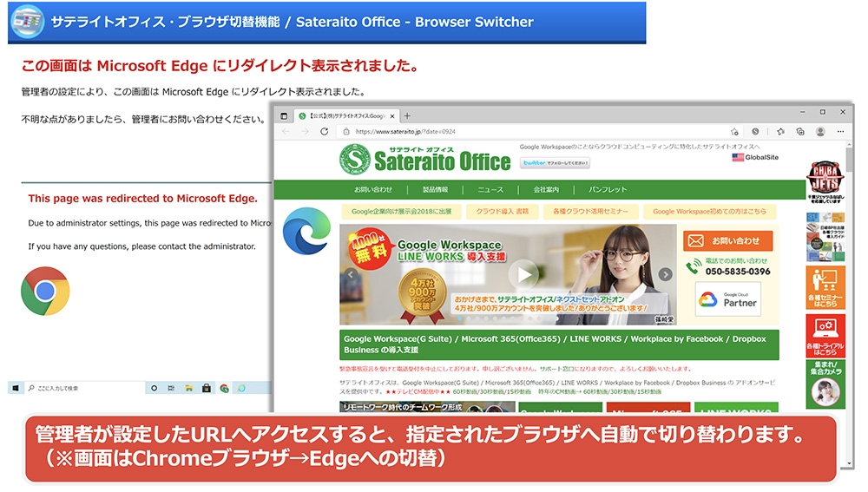Click 各種クラウド活用セミナー link
Viewport: 868px width, 492px height.
coord(590,212)
